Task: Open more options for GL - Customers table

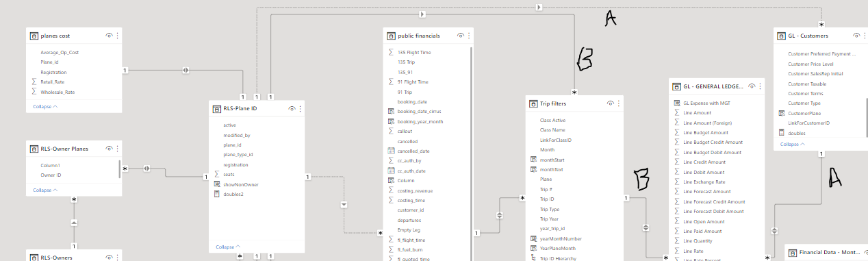Action: 864,36
